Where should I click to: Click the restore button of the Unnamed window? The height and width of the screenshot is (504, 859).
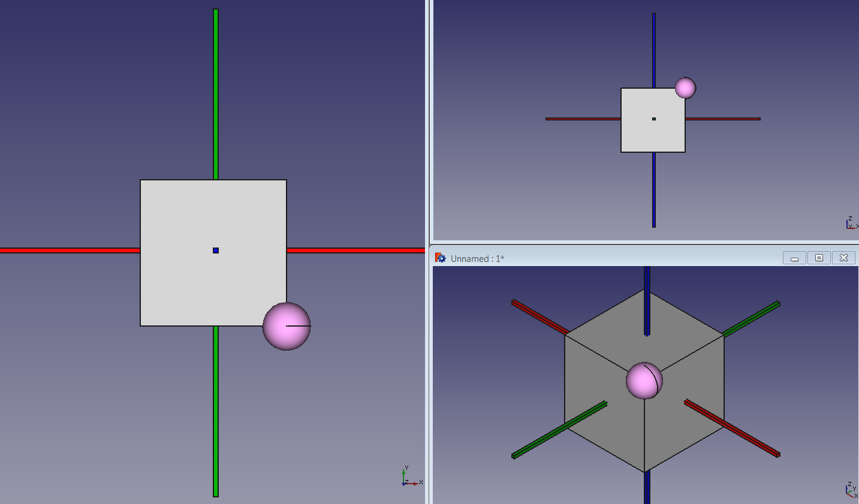[819, 257]
